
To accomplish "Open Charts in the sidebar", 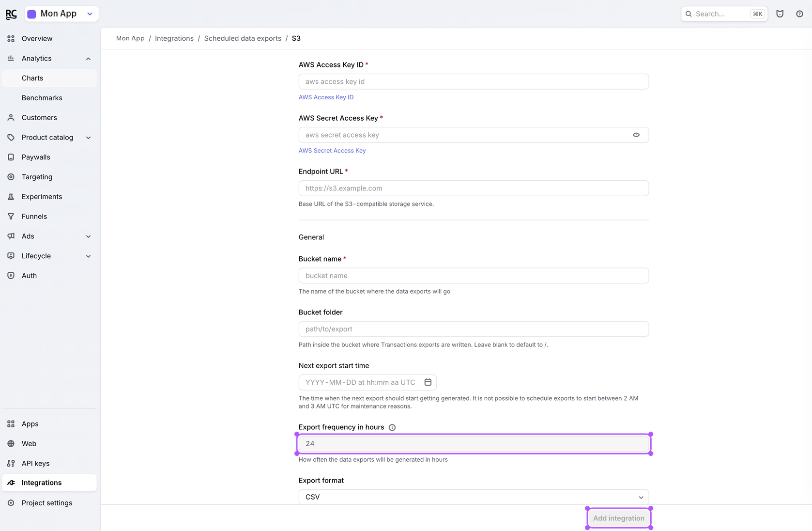I will [x=49, y=78].
